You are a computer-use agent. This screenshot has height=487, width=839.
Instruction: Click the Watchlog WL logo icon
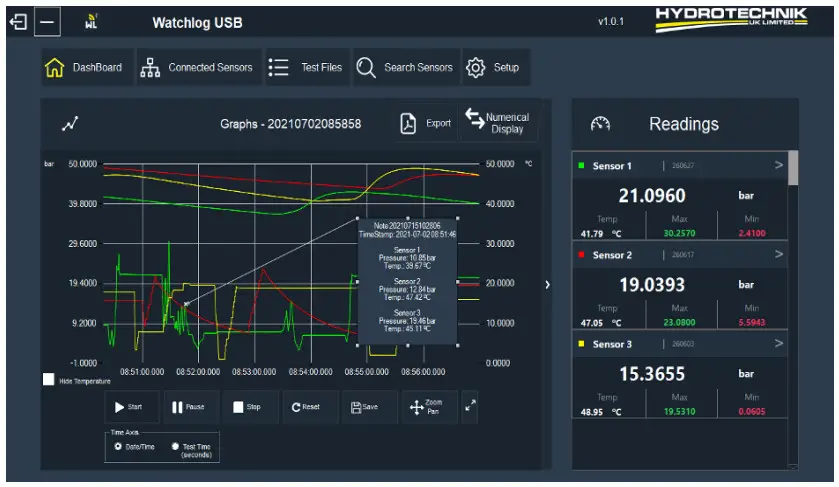91,22
